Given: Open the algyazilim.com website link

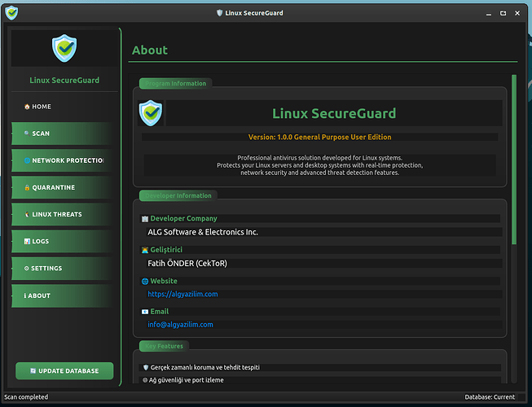Looking at the screenshot, I should 182,294.
